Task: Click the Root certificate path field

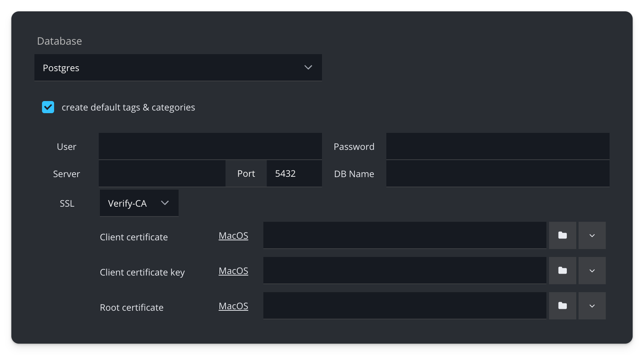Action: pyautogui.click(x=404, y=306)
